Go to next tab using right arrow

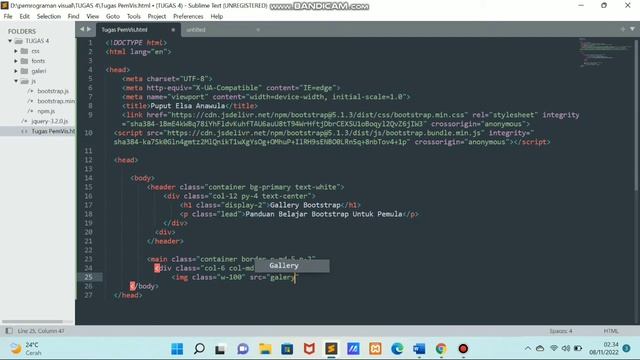point(89,29)
